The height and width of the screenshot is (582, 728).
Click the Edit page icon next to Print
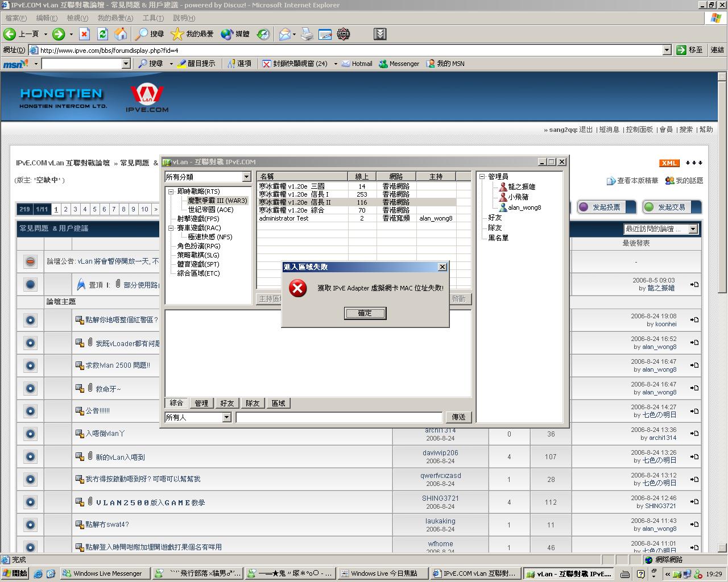tap(325, 34)
